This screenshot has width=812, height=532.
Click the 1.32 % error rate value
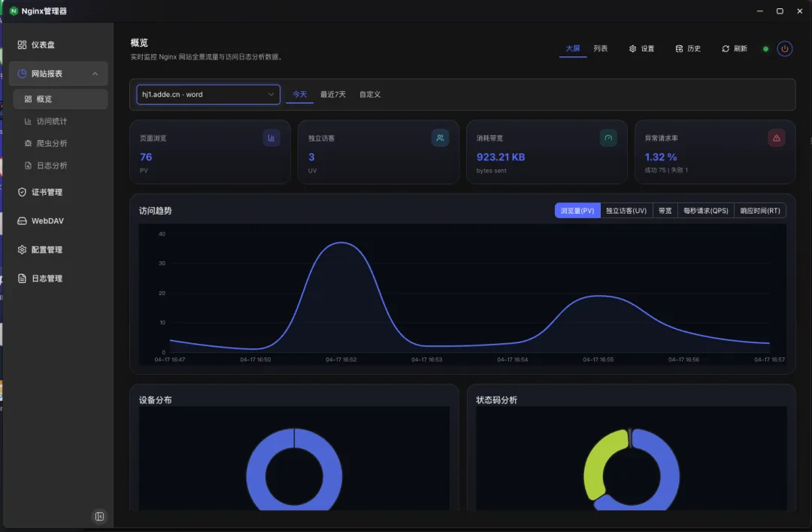661,157
